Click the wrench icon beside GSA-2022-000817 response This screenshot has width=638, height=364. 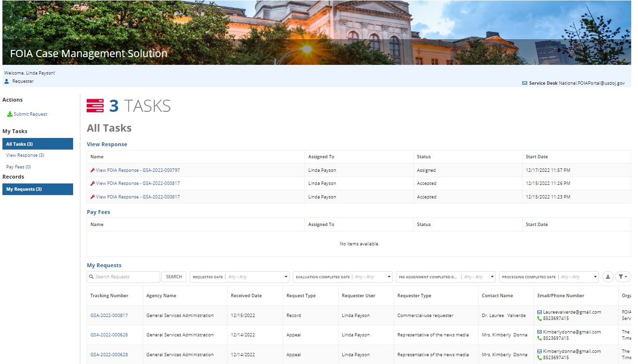(93, 183)
